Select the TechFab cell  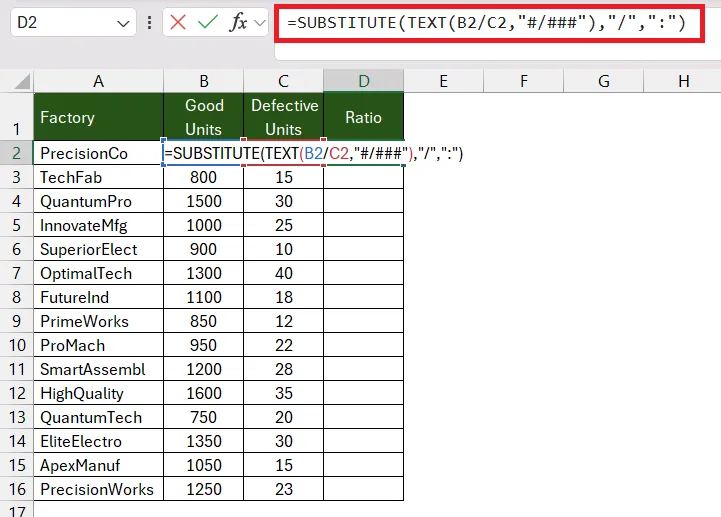[98, 177]
